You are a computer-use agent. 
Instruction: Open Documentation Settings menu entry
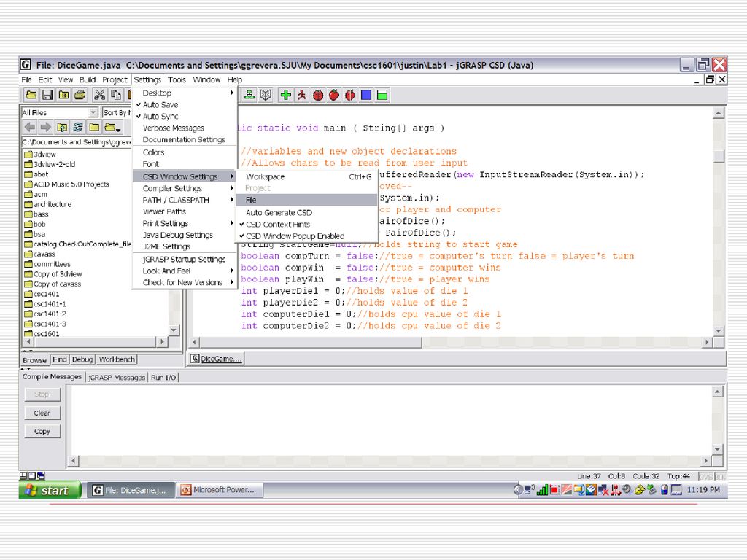click(184, 139)
